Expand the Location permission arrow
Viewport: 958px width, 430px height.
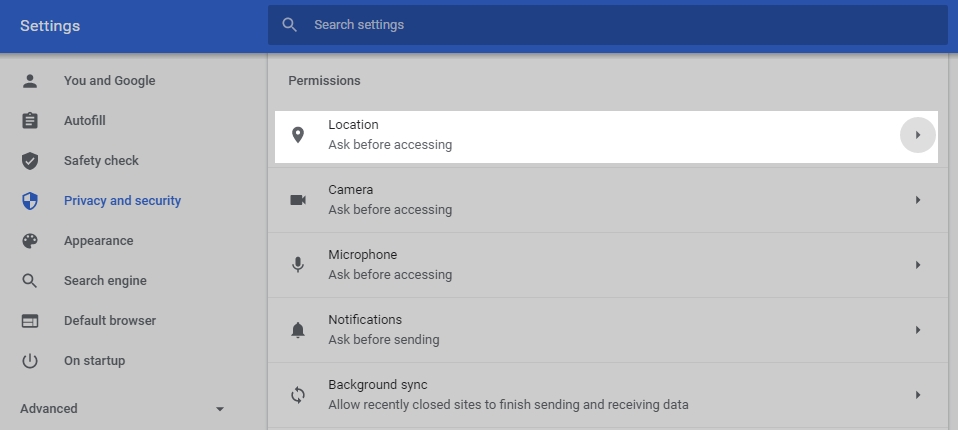point(918,135)
